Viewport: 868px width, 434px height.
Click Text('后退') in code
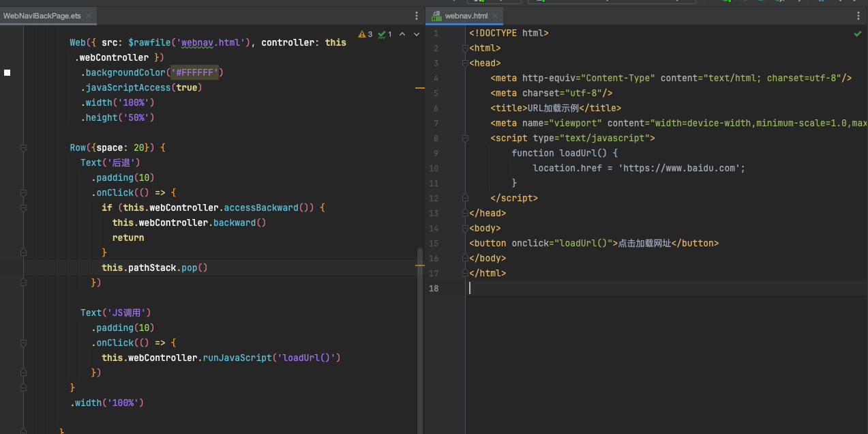(110, 162)
